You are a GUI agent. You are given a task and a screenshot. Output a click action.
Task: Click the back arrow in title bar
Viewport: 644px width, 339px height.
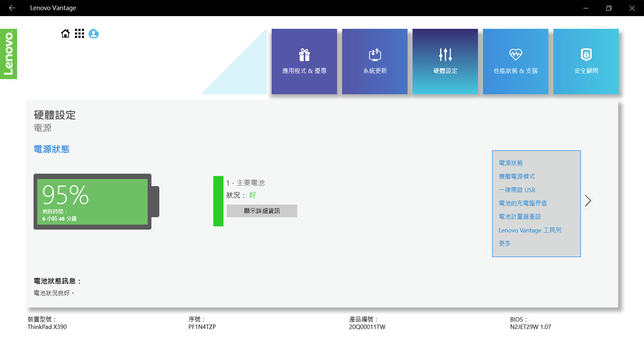pyautogui.click(x=12, y=8)
